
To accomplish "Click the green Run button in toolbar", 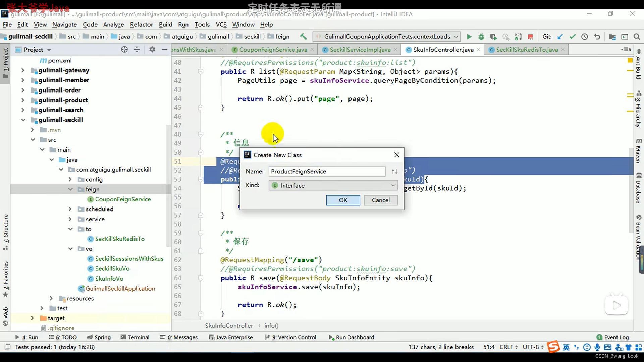I will 469,37.
